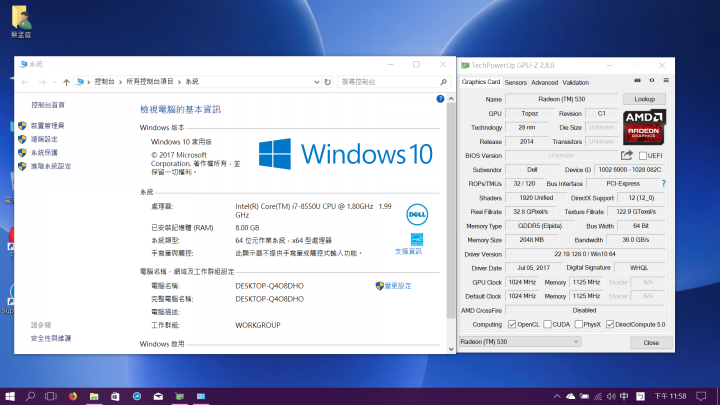This screenshot has height=405, width=720.
Task: Open Microsoft Store from the taskbar
Action: [x=115, y=396]
